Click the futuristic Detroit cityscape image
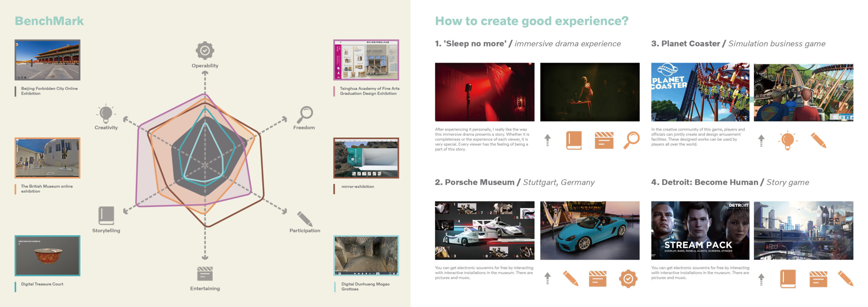Screen dimensions: 868x307 [804, 231]
